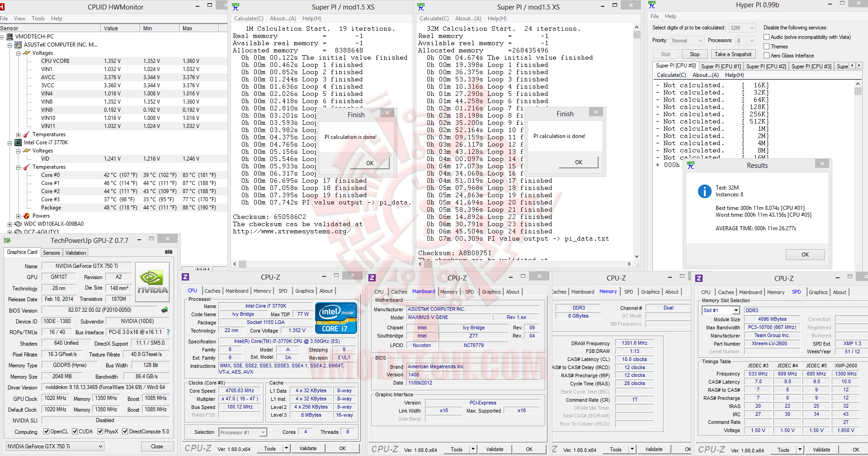
Task: Click the Stop button in Hyper PI
Action: [694, 54]
